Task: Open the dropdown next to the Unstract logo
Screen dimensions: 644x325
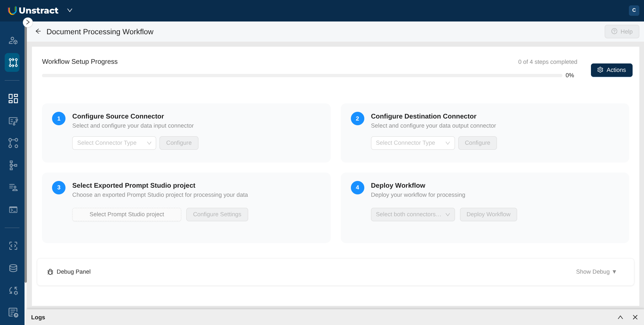Action: tap(70, 10)
